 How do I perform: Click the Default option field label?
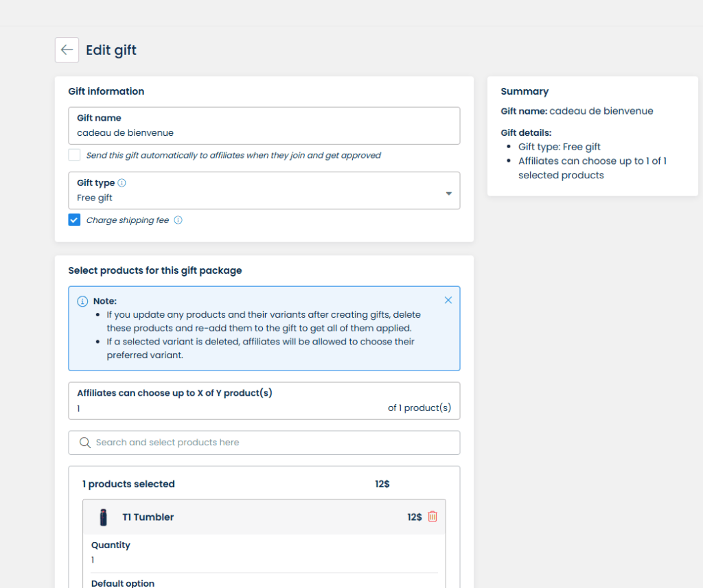tap(123, 583)
